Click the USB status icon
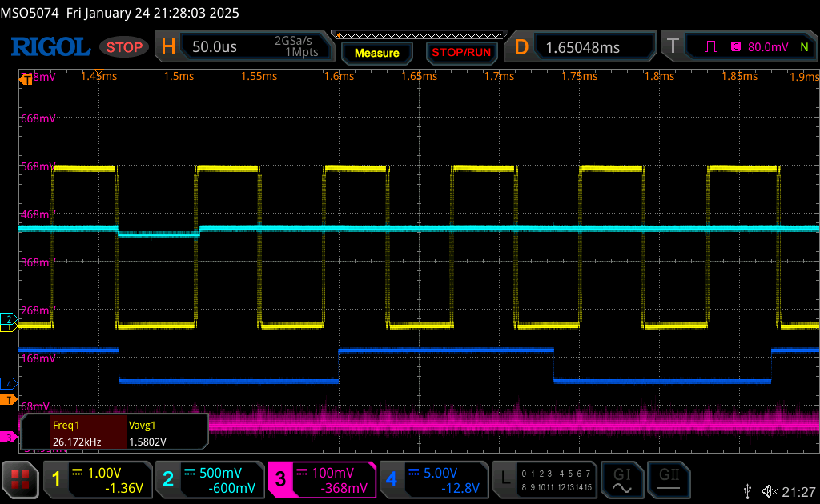The width and height of the screenshot is (820, 504). (748, 490)
